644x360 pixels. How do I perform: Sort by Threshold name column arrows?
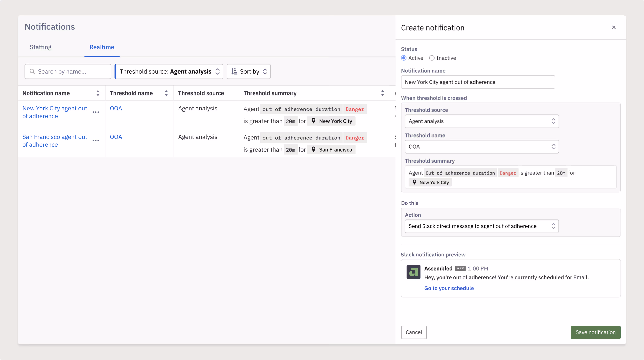[166, 93]
